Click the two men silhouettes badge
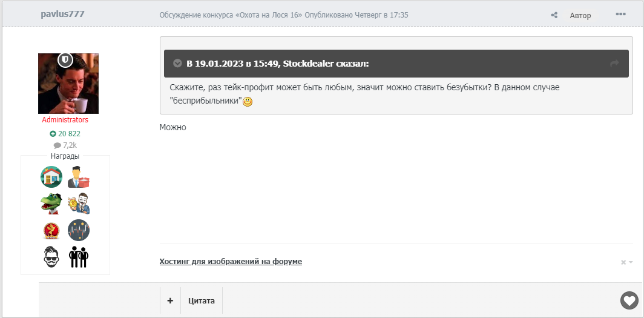This screenshot has height=318, width=644. click(x=79, y=257)
